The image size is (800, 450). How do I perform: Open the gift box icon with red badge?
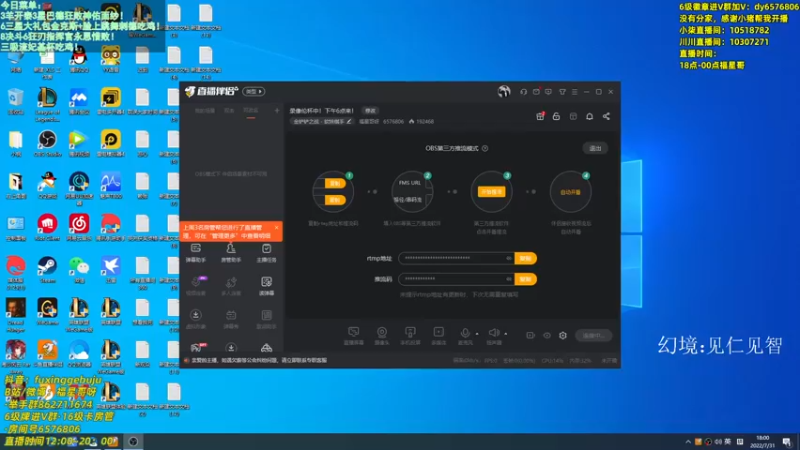[x=540, y=116]
